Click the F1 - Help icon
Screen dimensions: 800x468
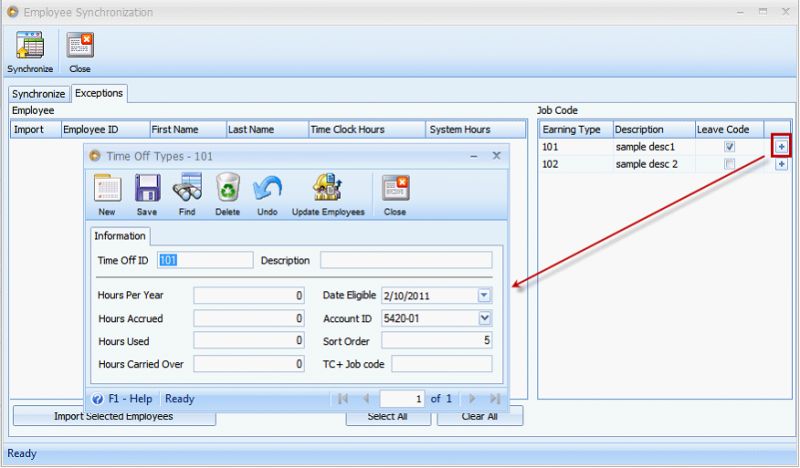(x=97, y=399)
